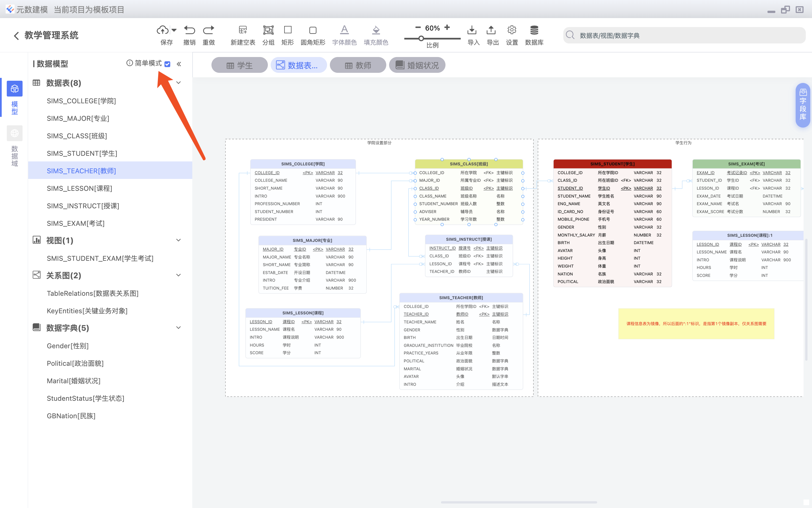This screenshot has width=812, height=508.
Task: Switch to the 教师 tab
Action: (358, 65)
